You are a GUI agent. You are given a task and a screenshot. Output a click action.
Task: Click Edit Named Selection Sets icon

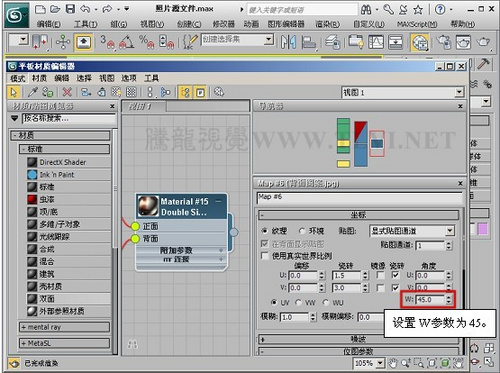[190, 42]
